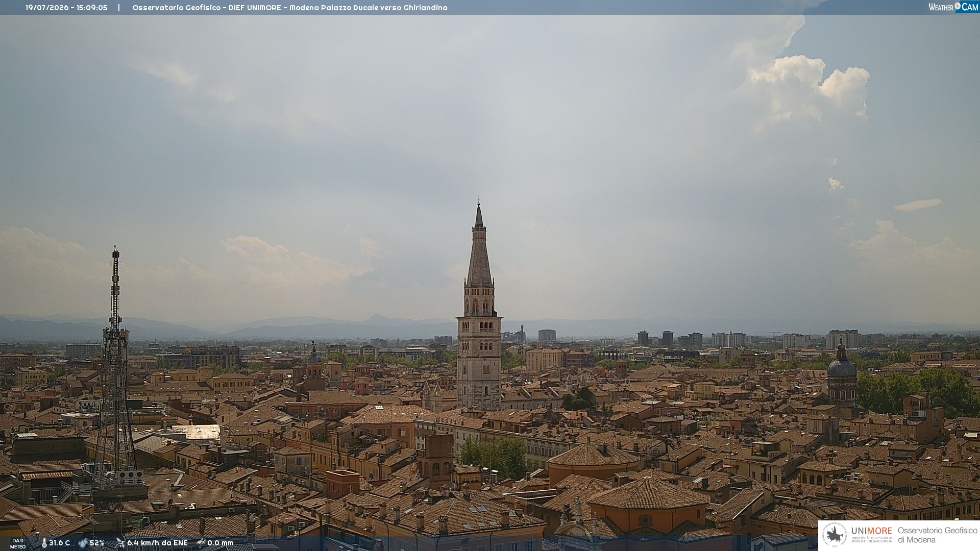Click the humidity droplet icon beside 52%
This screenshot has width=980, height=551.
(83, 543)
